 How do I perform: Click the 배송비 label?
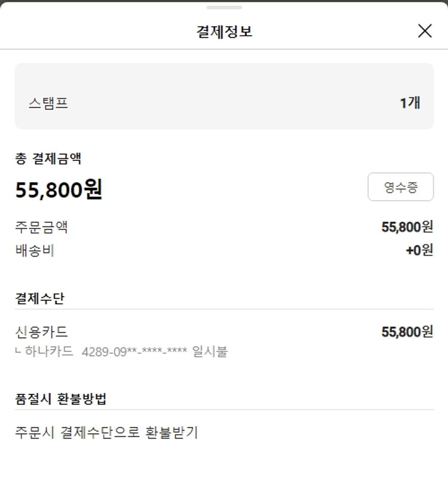pyautogui.click(x=35, y=250)
